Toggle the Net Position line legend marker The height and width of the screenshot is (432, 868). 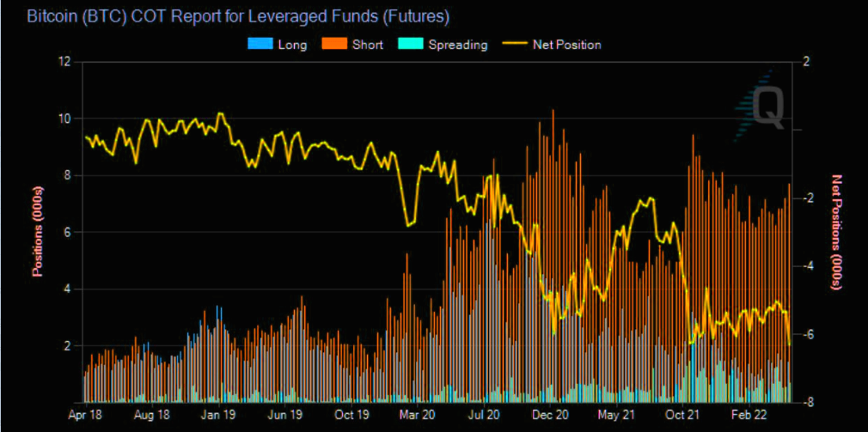pyautogui.click(x=514, y=45)
